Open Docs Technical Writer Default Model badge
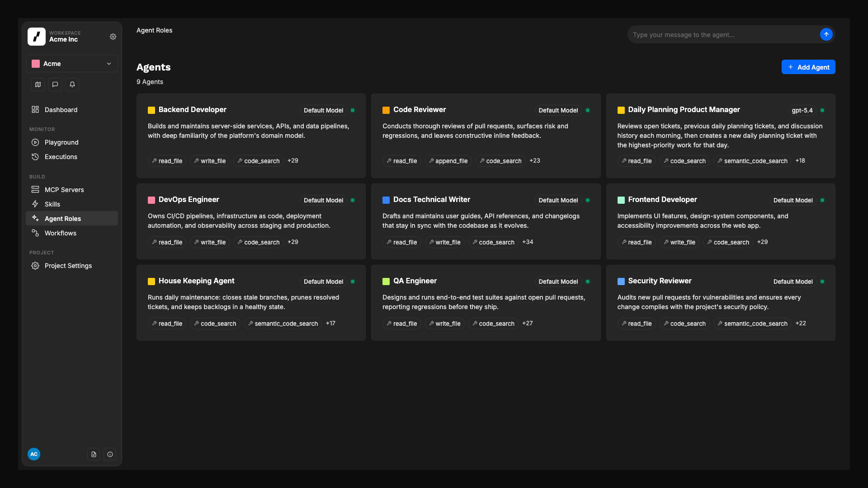Viewport: 868px width, 488px height. pyautogui.click(x=558, y=200)
